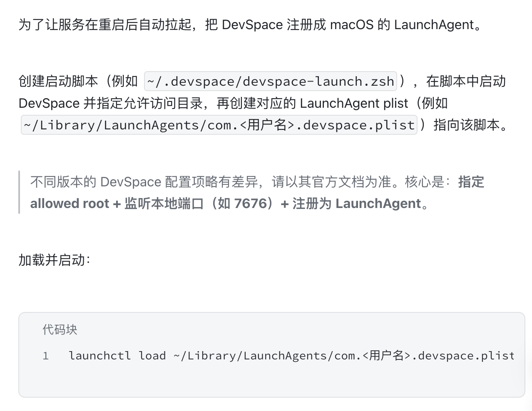This screenshot has width=532, height=411.
Task: Click the inline code ~/.devspace/devspace-launch.zsh
Action: (x=271, y=81)
